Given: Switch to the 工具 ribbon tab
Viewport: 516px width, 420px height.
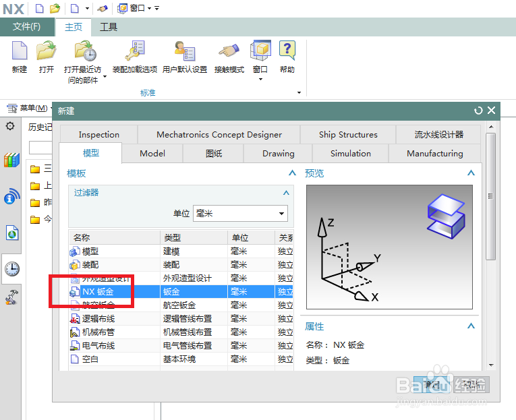Looking at the screenshot, I should click(109, 27).
